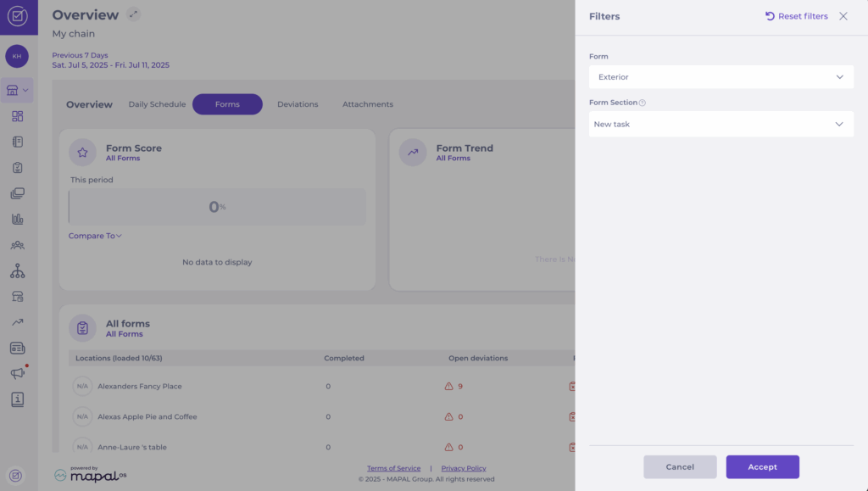Close the Filters panel with X

pyautogui.click(x=843, y=16)
